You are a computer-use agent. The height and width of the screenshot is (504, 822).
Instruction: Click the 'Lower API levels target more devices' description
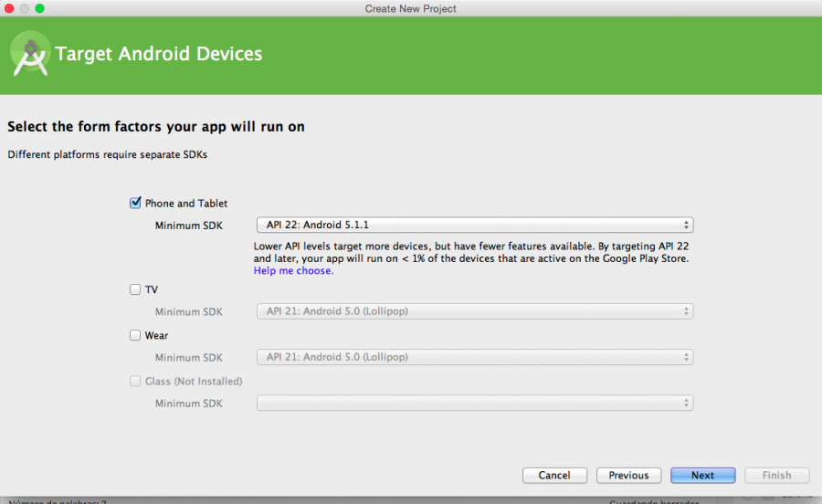coord(471,252)
